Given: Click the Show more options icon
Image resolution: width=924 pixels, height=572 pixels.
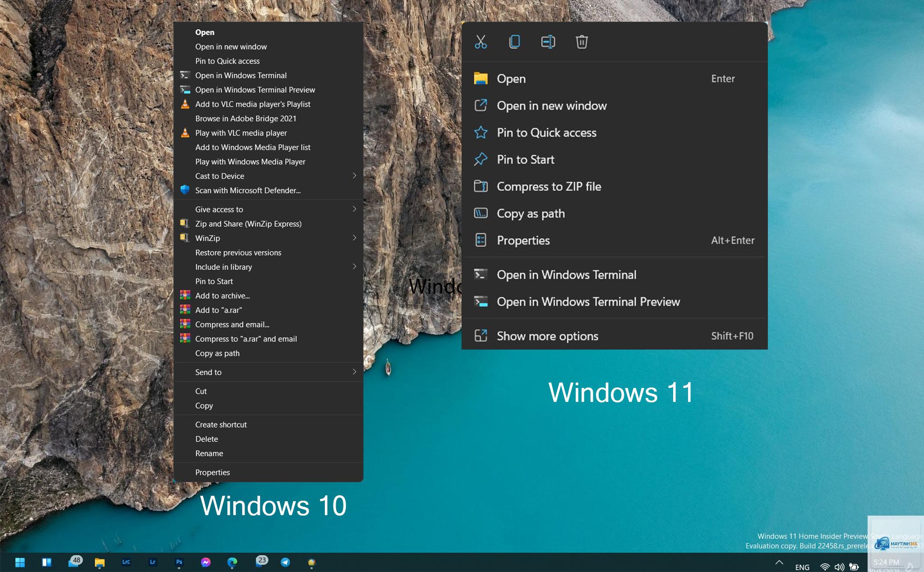Looking at the screenshot, I should coord(480,336).
